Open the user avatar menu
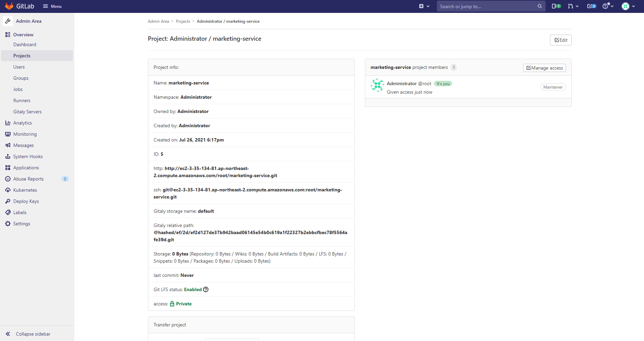 pyautogui.click(x=628, y=6)
